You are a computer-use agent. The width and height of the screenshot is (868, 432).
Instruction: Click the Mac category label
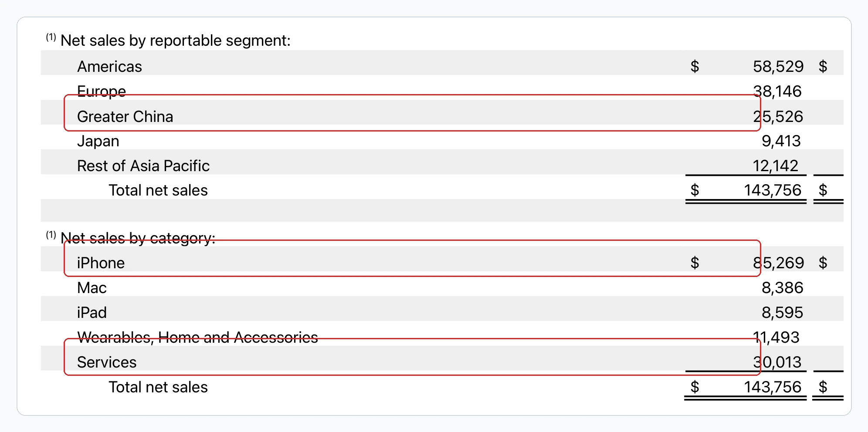[x=92, y=288]
